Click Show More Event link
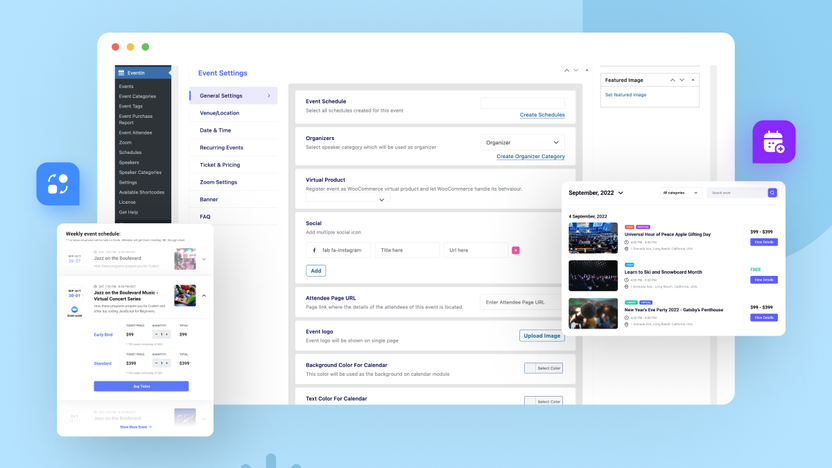The image size is (832, 468). [135, 427]
